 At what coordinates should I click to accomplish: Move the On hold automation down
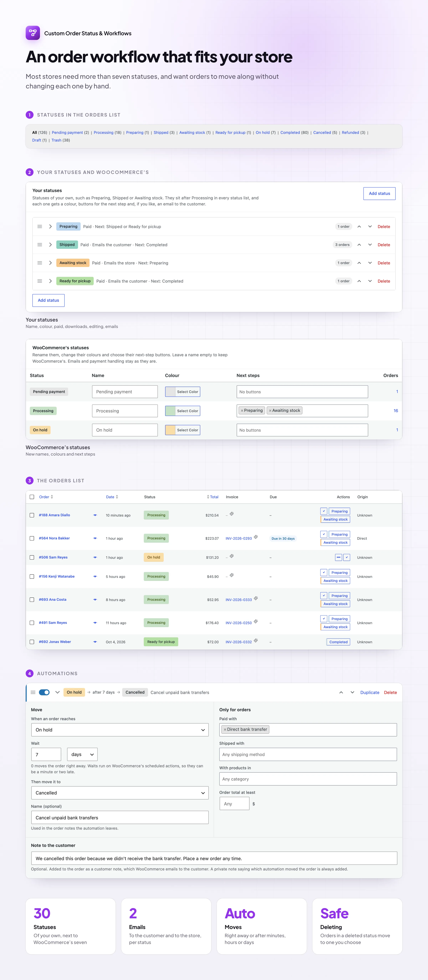click(x=352, y=692)
